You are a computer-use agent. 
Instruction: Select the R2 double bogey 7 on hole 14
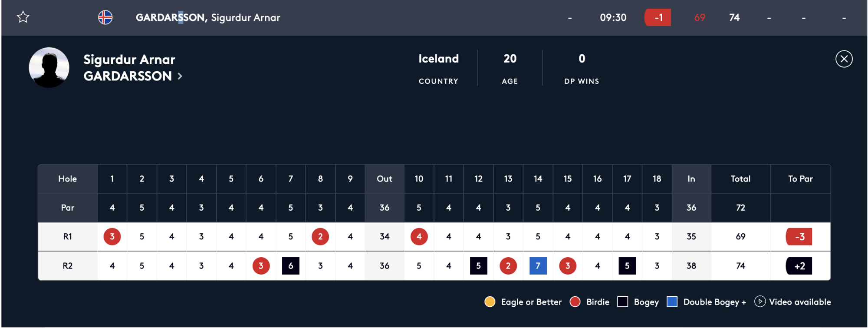click(x=538, y=266)
